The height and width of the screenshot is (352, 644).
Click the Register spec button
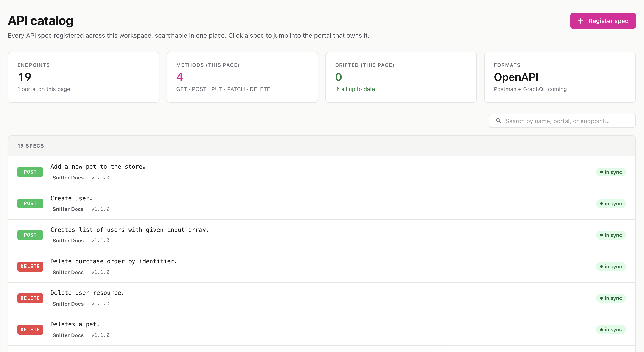pos(603,21)
